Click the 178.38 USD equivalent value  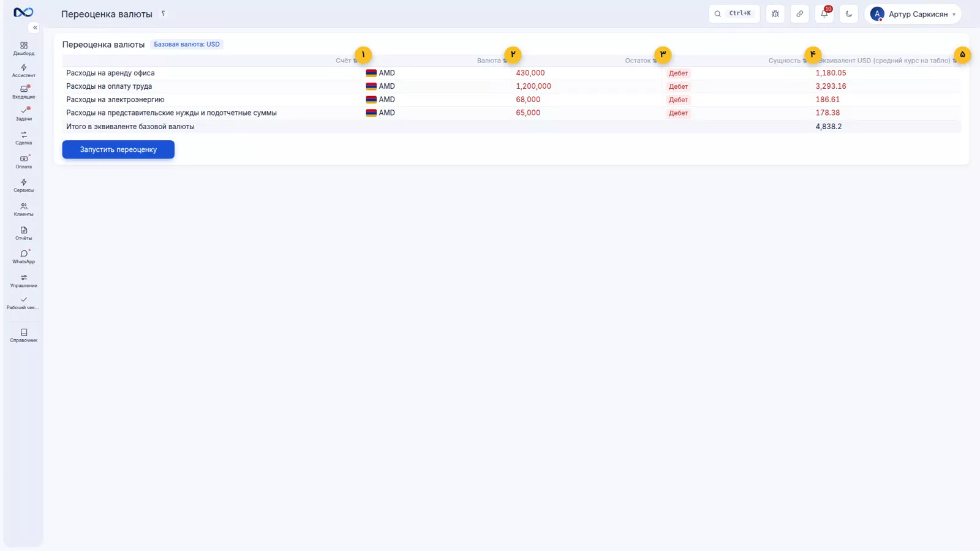[827, 113]
